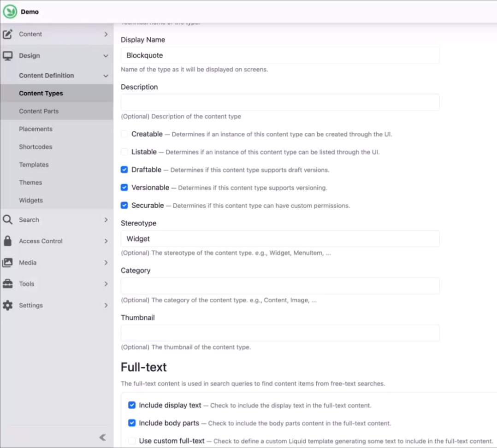Screen dimensions: 497x448
Task: Click the Creatable label text
Action: click(x=147, y=134)
